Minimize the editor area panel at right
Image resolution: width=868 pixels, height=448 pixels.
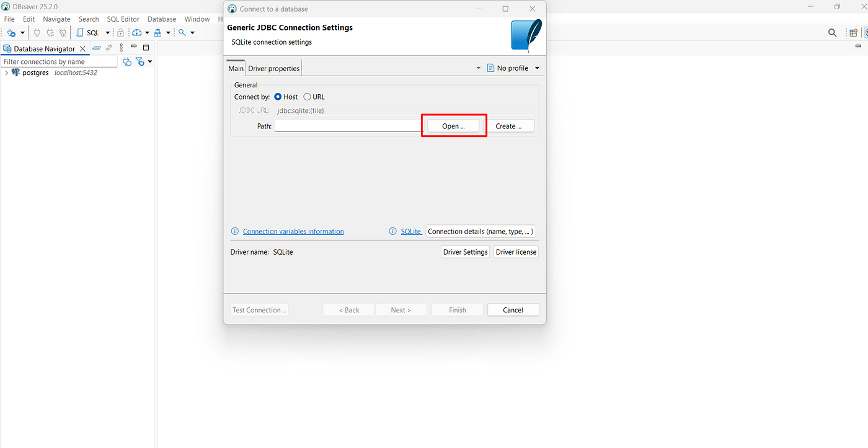[859, 46]
